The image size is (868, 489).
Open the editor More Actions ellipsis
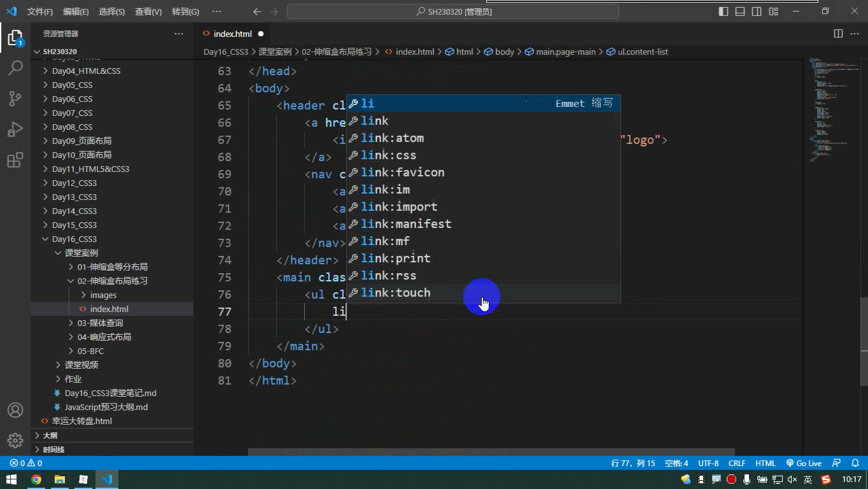click(854, 34)
